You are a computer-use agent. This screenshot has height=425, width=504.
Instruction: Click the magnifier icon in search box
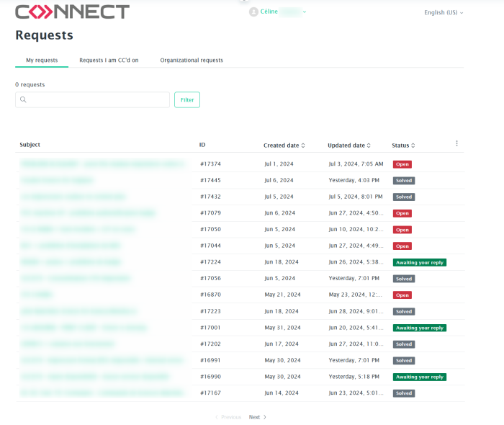pos(24,100)
